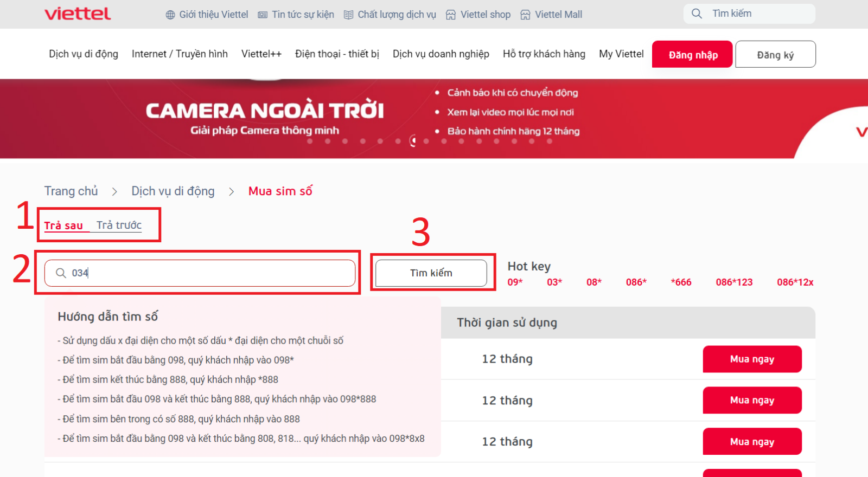Click the Hướng dẫn tìm số heading
The image size is (868, 477).
[x=108, y=316]
